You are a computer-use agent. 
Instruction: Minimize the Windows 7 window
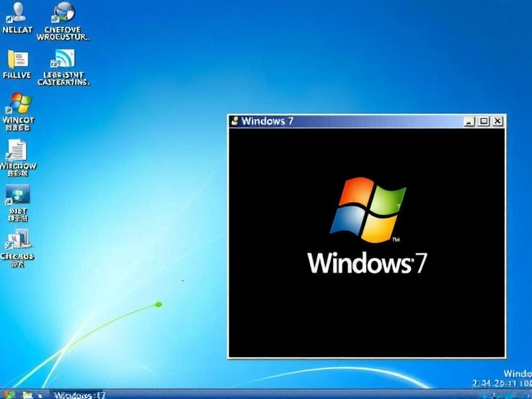tap(469, 121)
